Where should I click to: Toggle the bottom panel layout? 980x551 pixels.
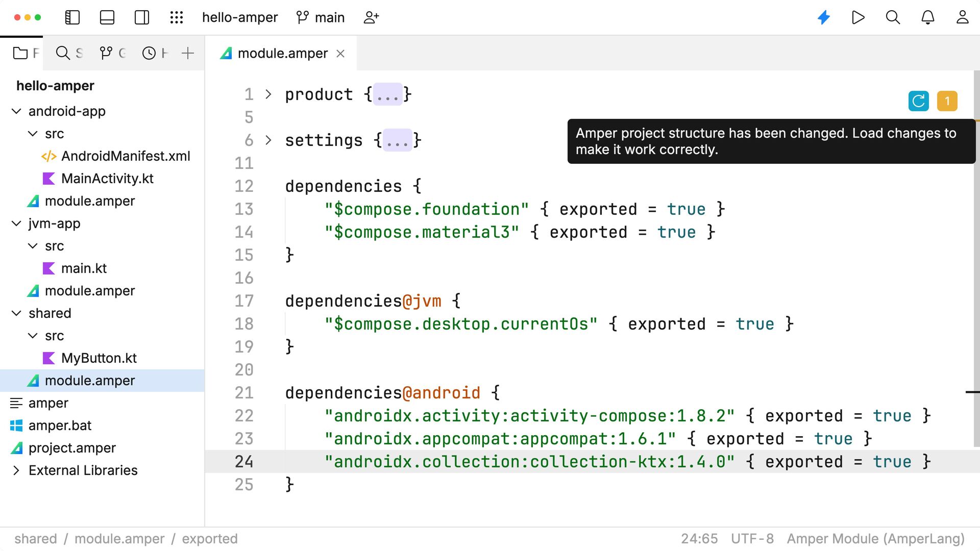coord(107,17)
